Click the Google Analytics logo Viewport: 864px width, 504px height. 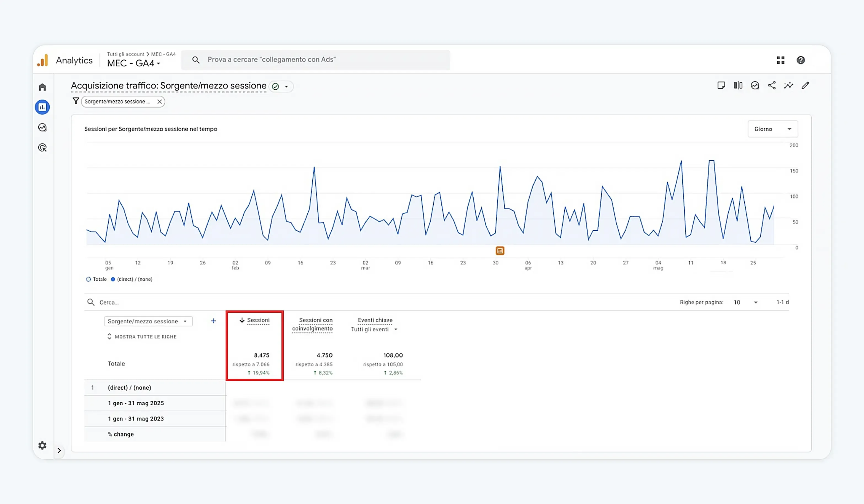click(x=43, y=60)
